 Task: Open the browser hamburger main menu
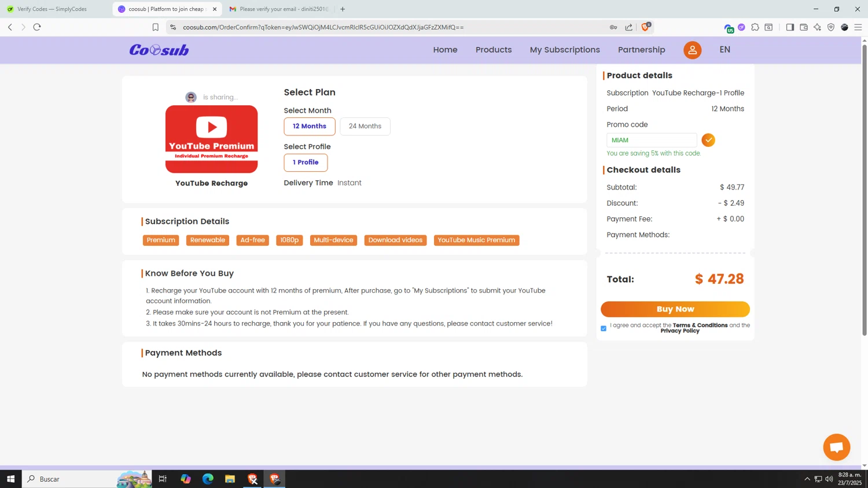(858, 27)
